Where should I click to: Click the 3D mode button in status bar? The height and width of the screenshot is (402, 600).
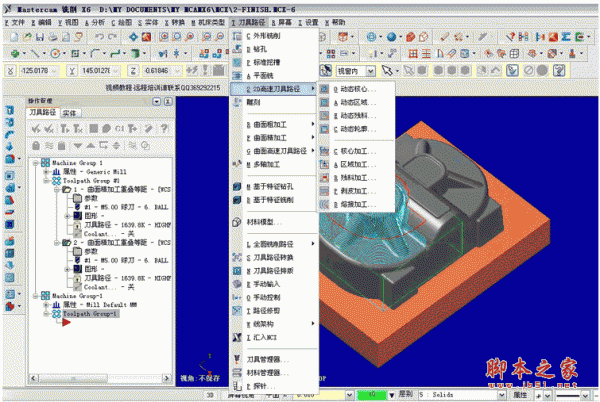tap(210, 395)
